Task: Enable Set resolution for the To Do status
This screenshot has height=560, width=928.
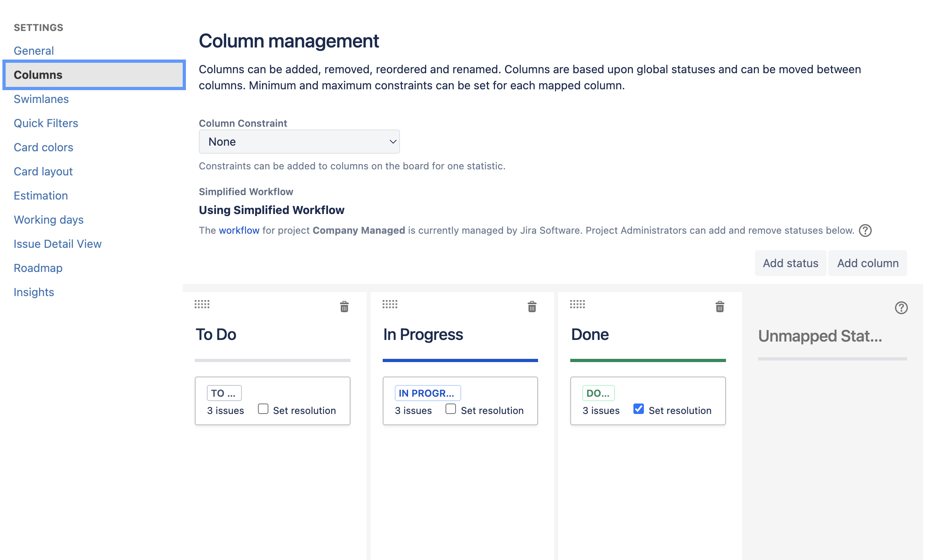Action: (x=263, y=408)
